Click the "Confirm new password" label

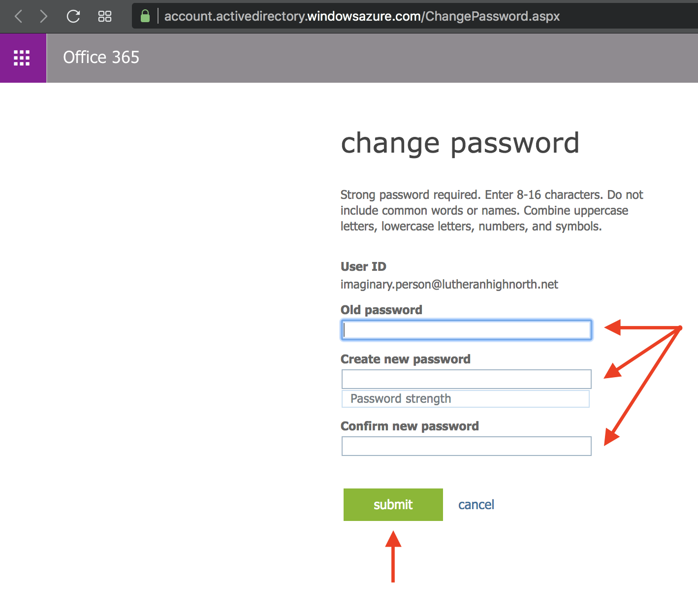click(x=410, y=426)
